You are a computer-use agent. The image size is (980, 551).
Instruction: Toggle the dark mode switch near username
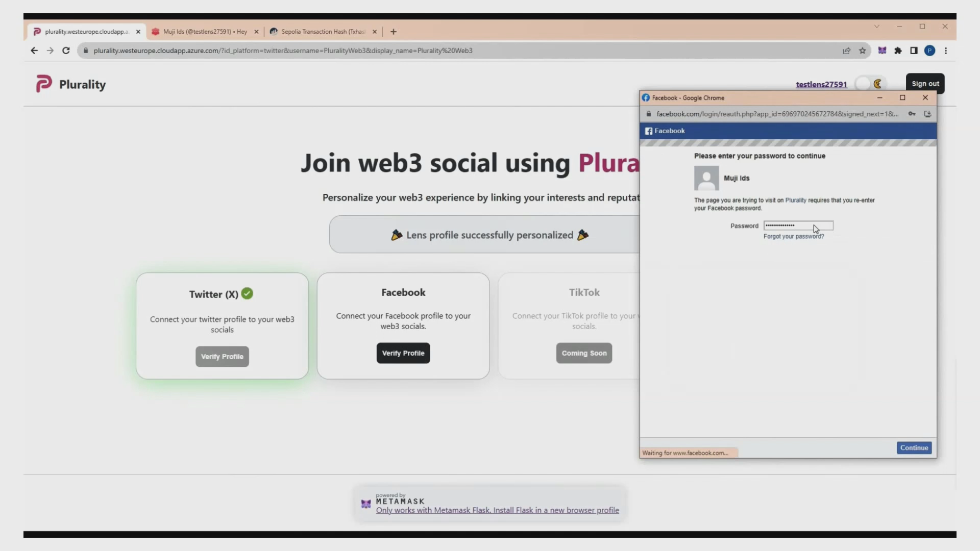pyautogui.click(x=870, y=84)
